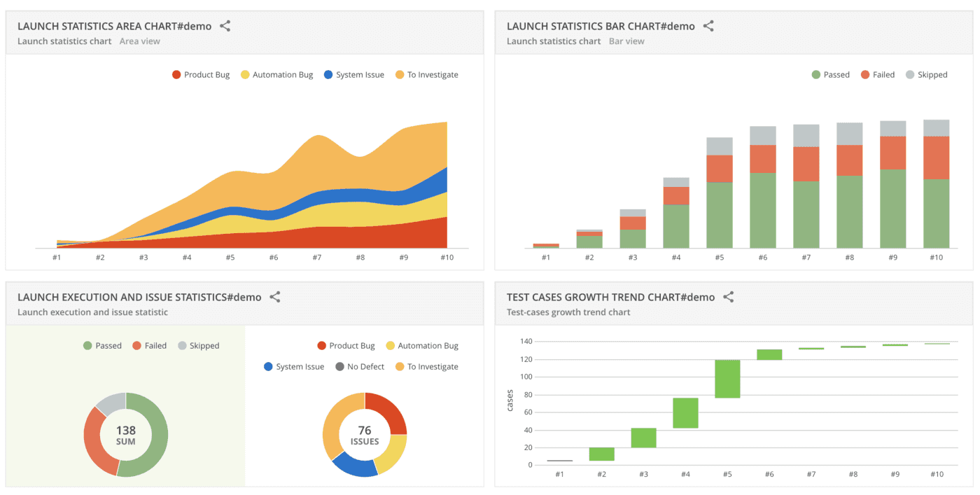980x495 pixels.
Task: Click the 'Bar view' subtitle text
Action: pos(626,41)
